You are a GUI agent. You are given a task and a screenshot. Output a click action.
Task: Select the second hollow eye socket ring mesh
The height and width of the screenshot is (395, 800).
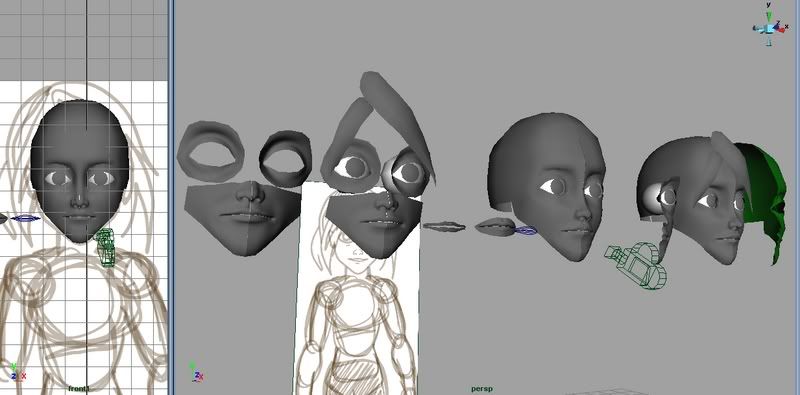tap(285, 158)
